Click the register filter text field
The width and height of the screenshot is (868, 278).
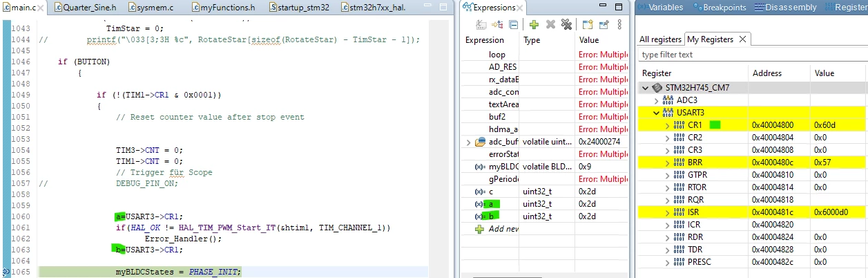coord(751,55)
